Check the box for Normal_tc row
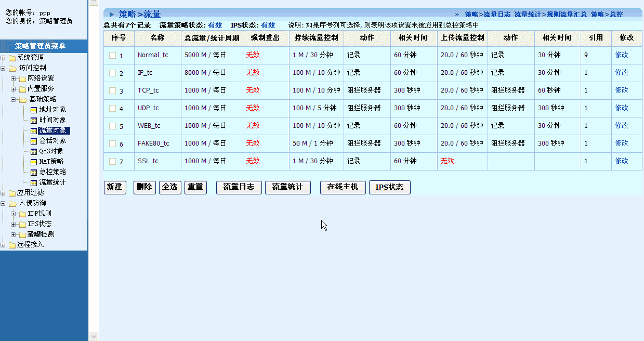Viewport: 644px width, 341px height. coord(112,55)
